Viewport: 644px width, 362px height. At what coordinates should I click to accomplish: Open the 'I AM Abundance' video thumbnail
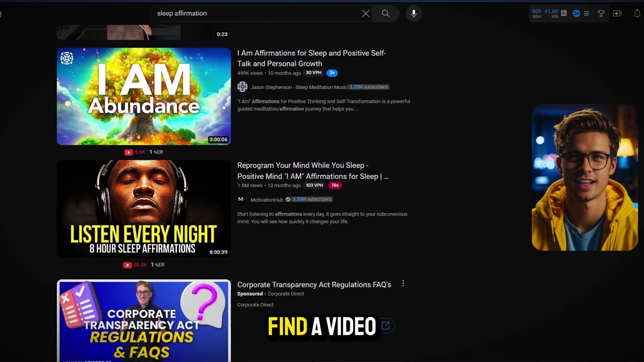tap(144, 97)
